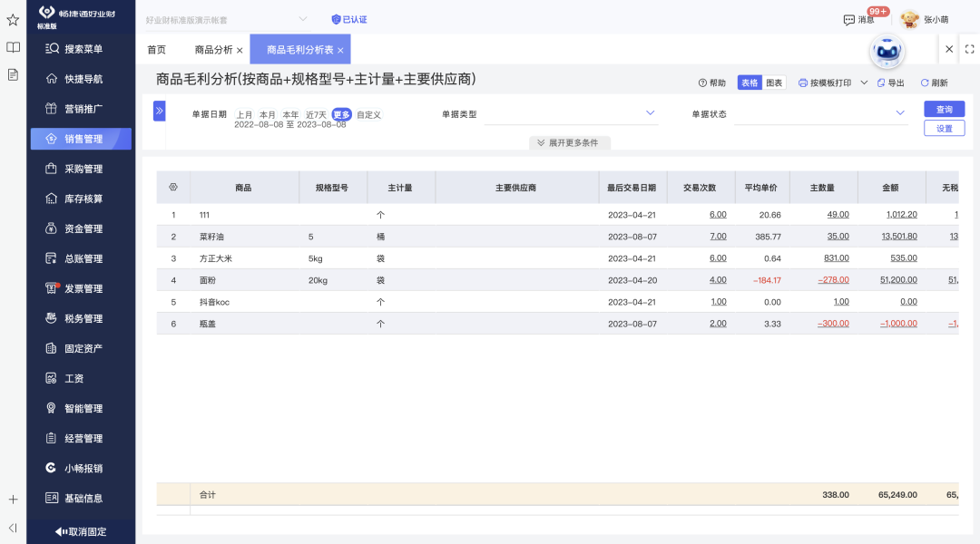Click user avatar 张小萌
This screenshot has width=980, height=544.
coord(925,19)
